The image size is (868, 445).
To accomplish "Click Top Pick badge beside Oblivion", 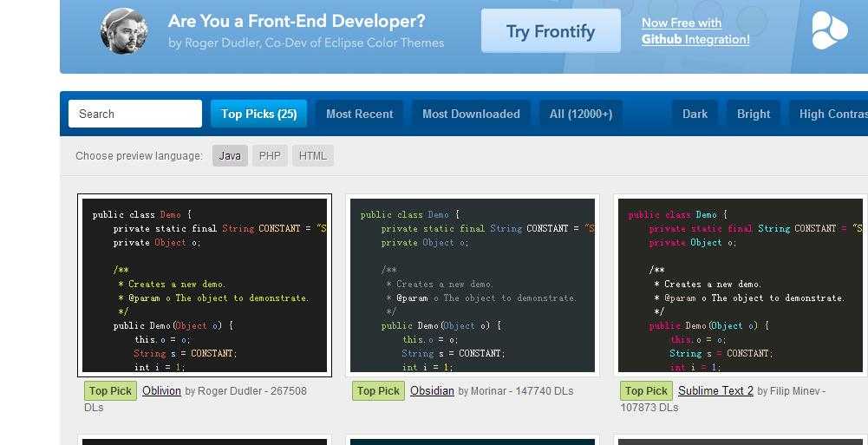I will (110, 390).
